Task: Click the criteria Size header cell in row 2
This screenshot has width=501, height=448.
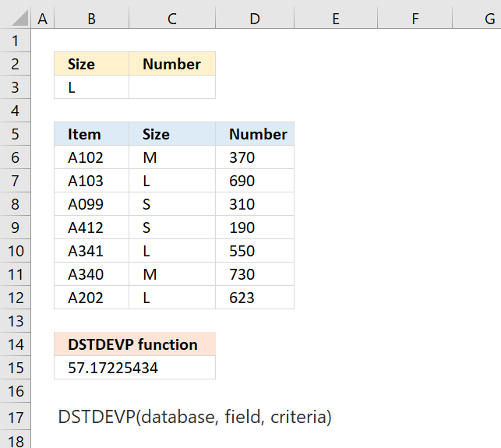Action: click(x=92, y=64)
